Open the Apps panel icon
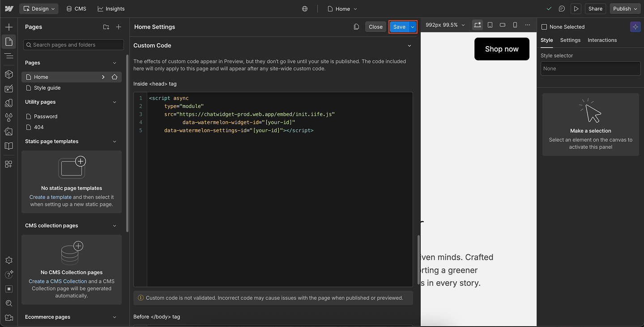 click(9, 164)
